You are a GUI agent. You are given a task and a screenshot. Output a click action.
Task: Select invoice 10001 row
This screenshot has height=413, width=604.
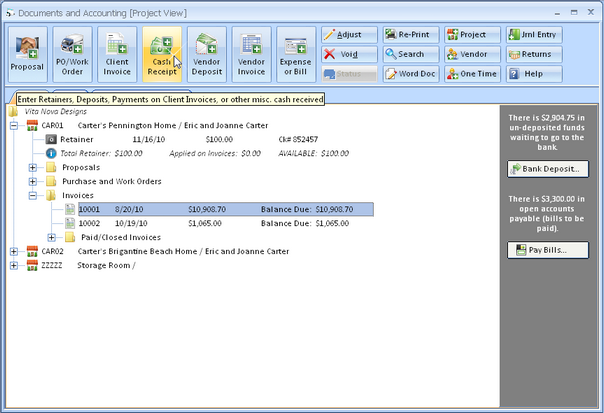[x=226, y=210]
